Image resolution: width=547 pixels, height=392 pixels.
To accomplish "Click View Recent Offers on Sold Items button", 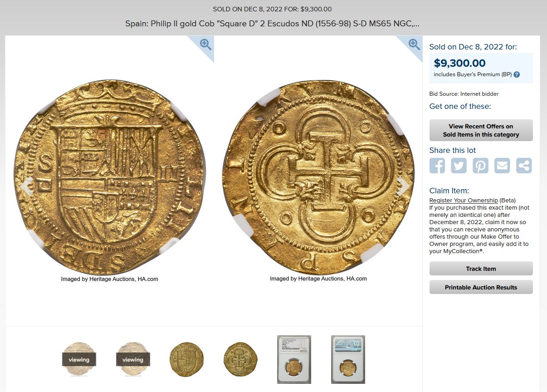I will click(481, 130).
